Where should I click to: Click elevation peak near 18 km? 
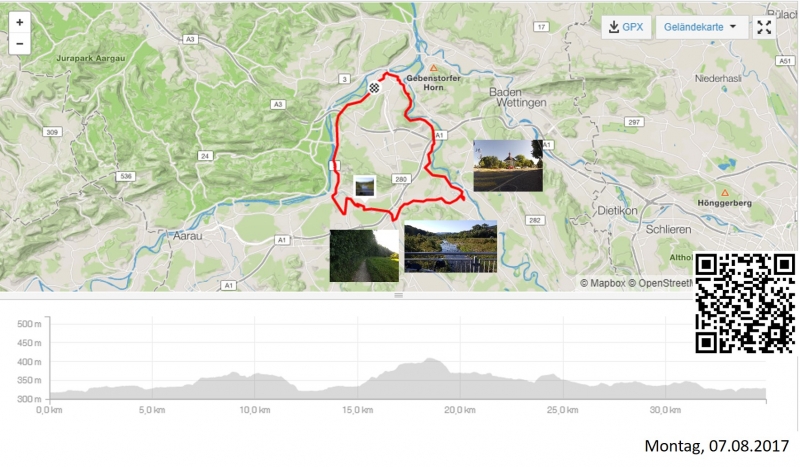pos(431,360)
